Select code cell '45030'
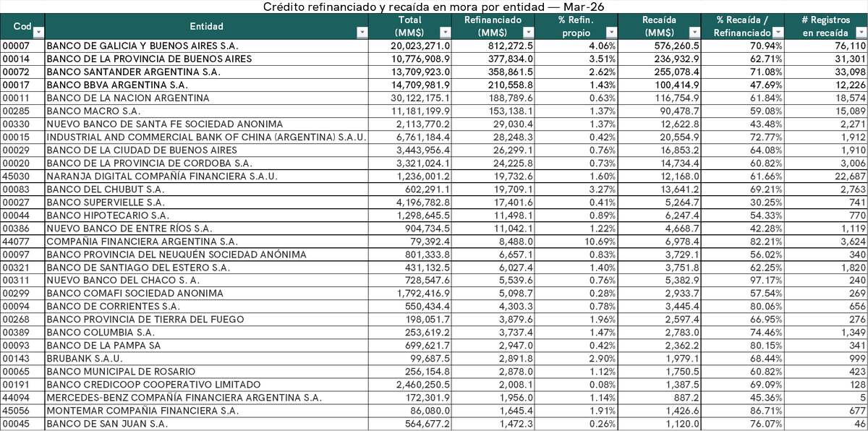This screenshot has height=431, width=868. click(22, 176)
